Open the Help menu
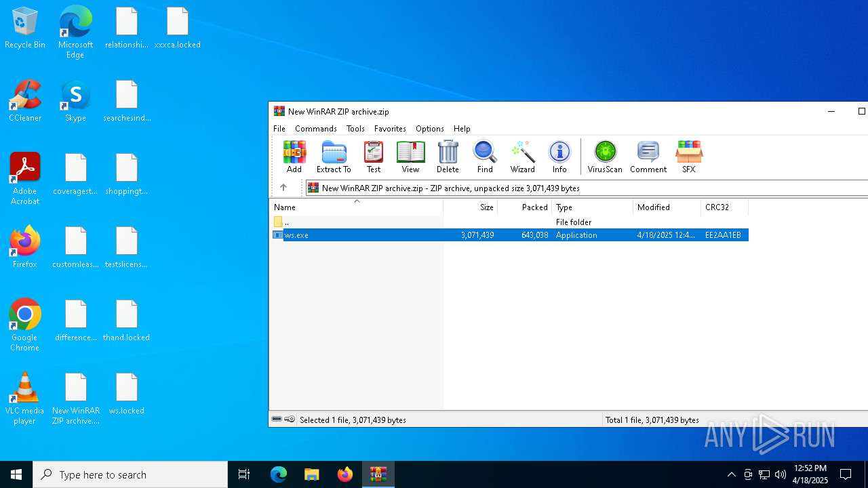Viewport: 868px width, 488px height. click(x=462, y=128)
